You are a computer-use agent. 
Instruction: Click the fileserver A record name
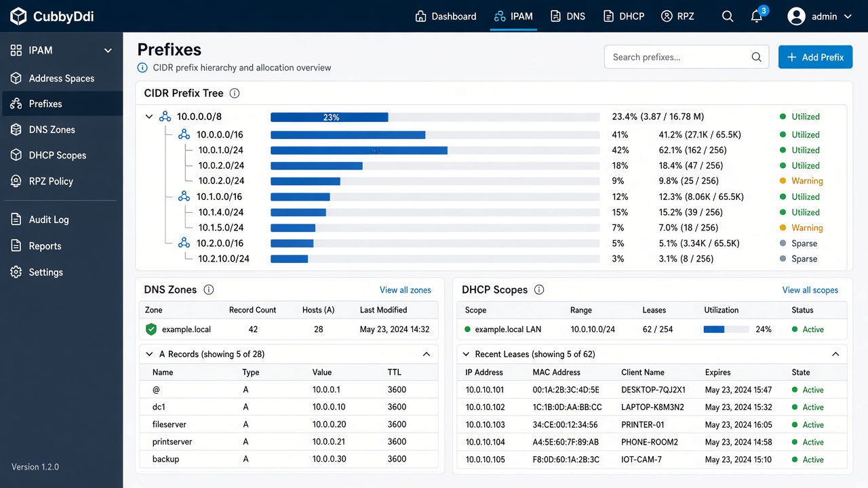pyautogui.click(x=170, y=424)
